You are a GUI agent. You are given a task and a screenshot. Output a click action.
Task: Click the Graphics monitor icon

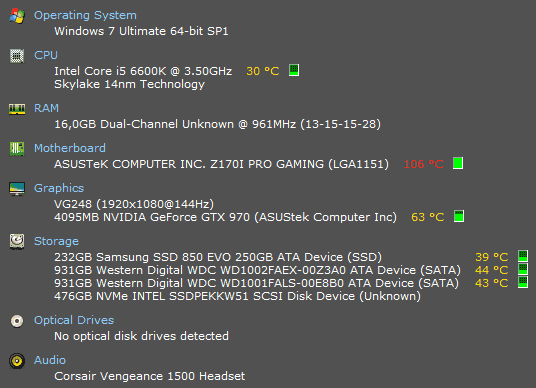click(x=17, y=189)
